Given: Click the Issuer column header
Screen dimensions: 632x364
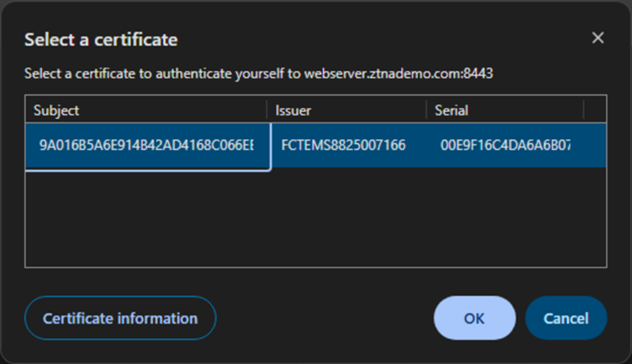Looking at the screenshot, I should [x=293, y=110].
